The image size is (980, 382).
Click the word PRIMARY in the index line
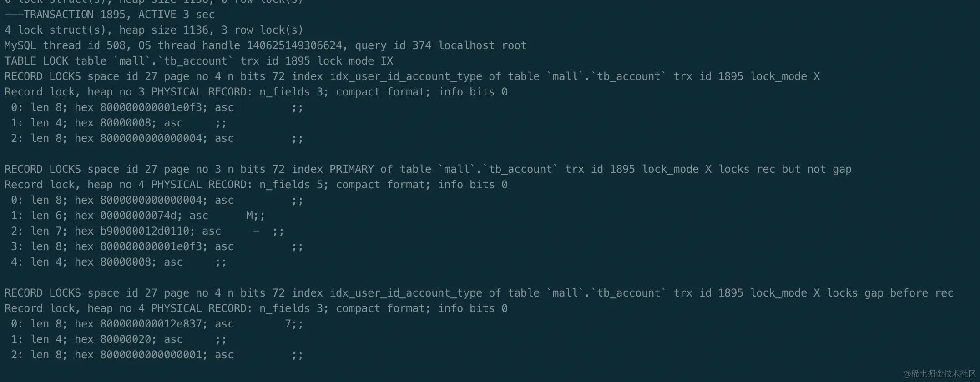(354, 169)
